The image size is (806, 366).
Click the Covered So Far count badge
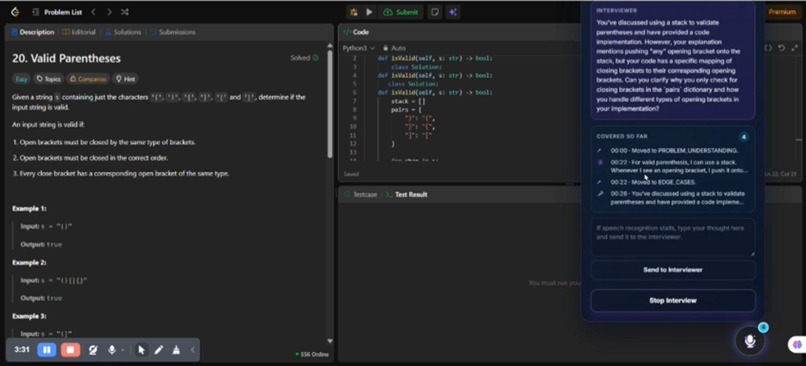743,137
